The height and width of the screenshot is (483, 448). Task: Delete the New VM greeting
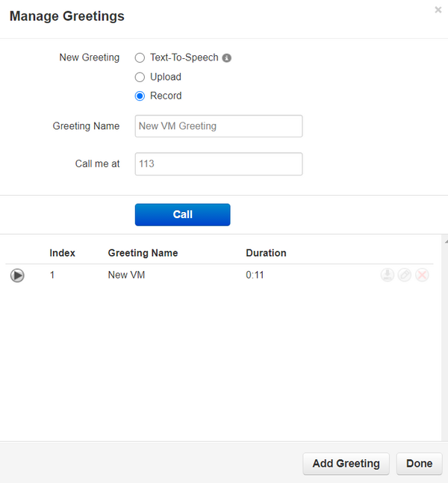422,275
